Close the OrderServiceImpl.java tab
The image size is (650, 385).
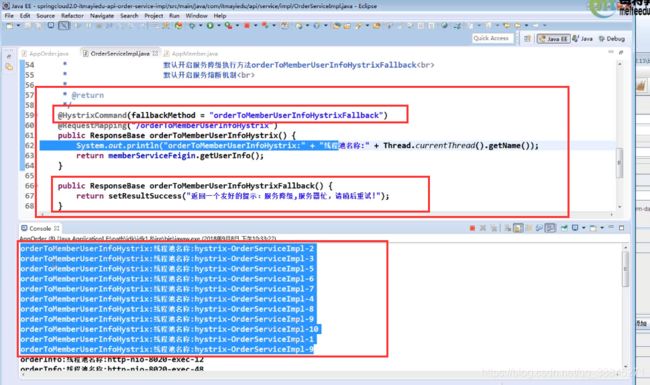click(x=155, y=53)
